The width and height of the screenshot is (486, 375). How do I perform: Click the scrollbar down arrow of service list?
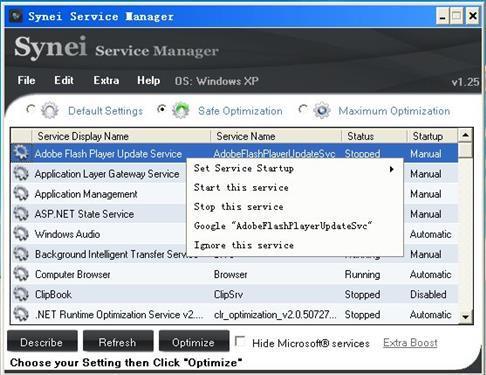[465, 317]
